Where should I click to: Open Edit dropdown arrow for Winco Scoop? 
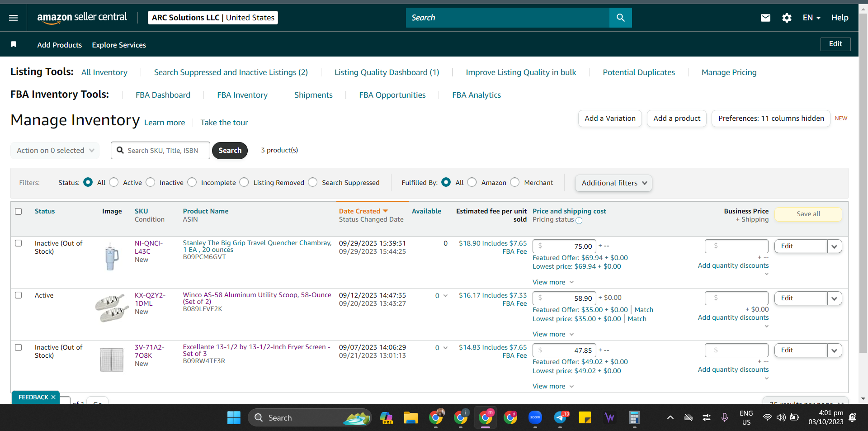835,298
